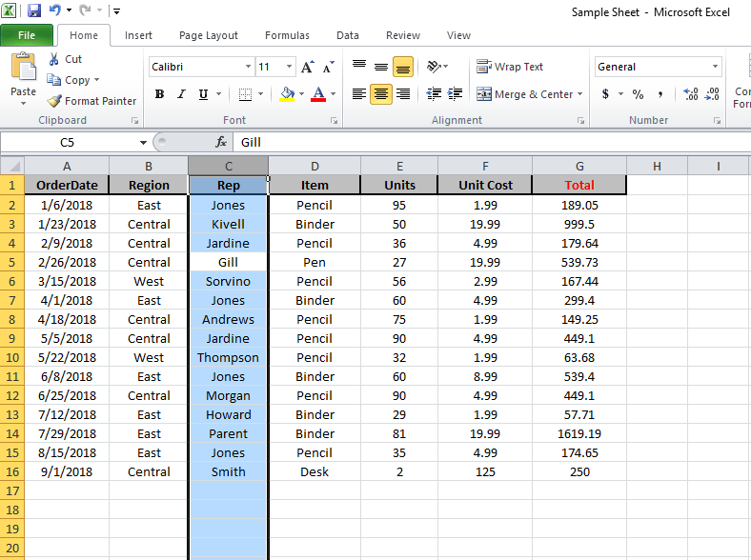Viewport: 751px width, 560px height.
Task: Open the File tab
Action: pos(27,35)
